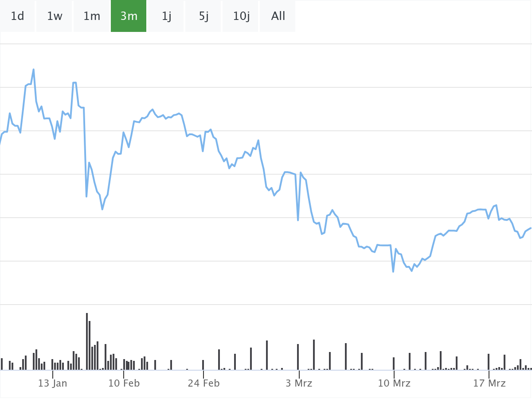The image size is (532, 399).
Task: Click the 10 Feb date label
Action: coord(124,383)
